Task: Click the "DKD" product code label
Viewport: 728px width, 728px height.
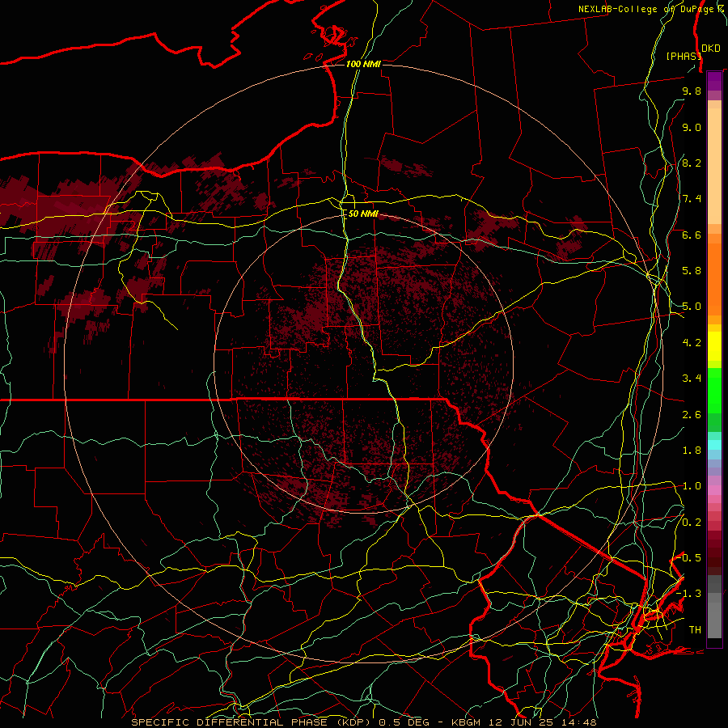Action: tap(711, 49)
